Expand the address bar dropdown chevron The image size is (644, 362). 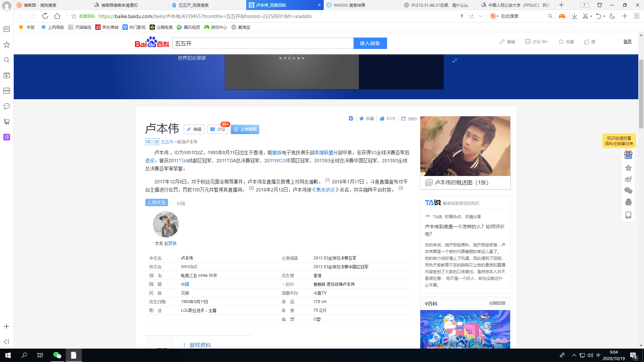click(480, 16)
